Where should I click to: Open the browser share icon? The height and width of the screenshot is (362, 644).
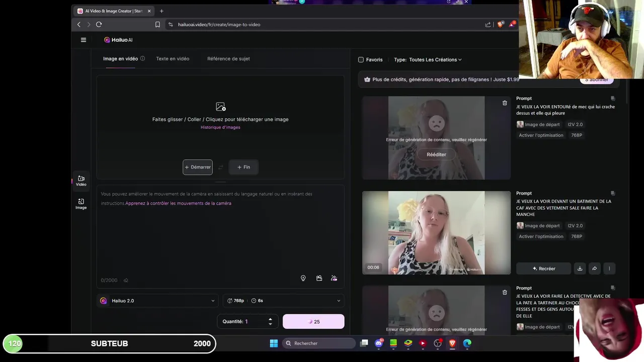[x=488, y=24]
